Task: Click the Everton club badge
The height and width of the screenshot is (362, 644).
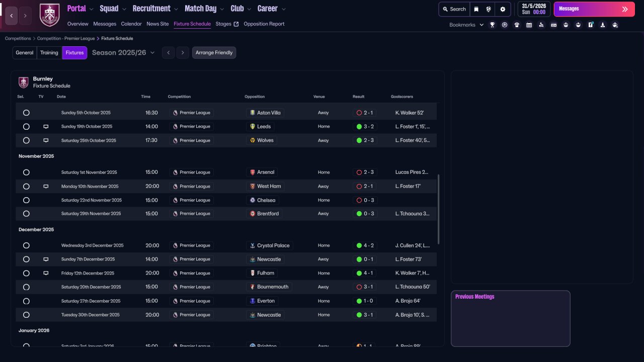Action: (x=252, y=301)
